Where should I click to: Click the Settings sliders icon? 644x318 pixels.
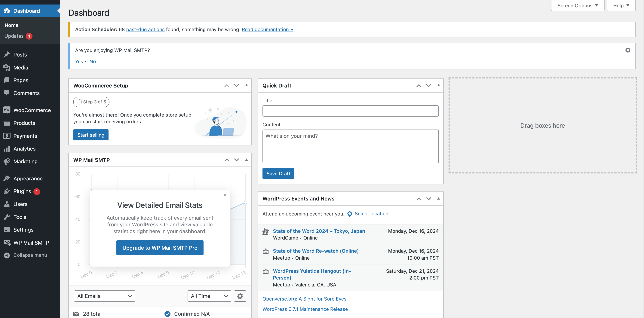(x=7, y=230)
